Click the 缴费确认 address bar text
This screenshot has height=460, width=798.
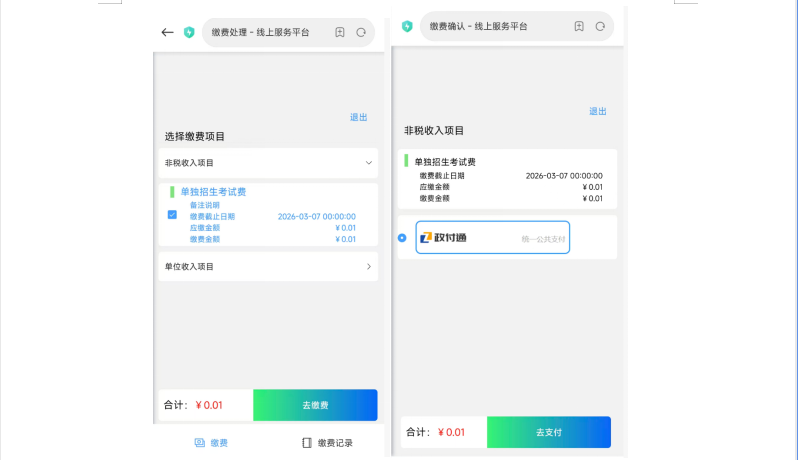click(480, 26)
